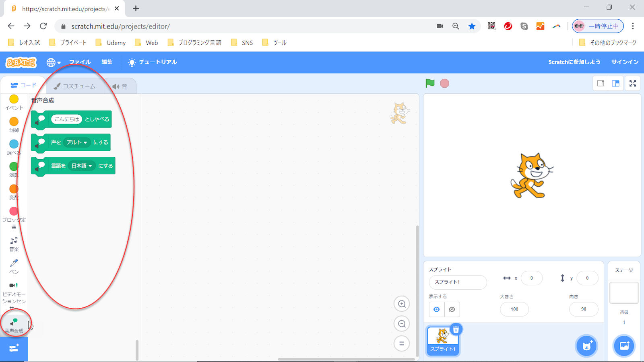
Task: Open the choose a sprite button
Action: pyautogui.click(x=586, y=346)
